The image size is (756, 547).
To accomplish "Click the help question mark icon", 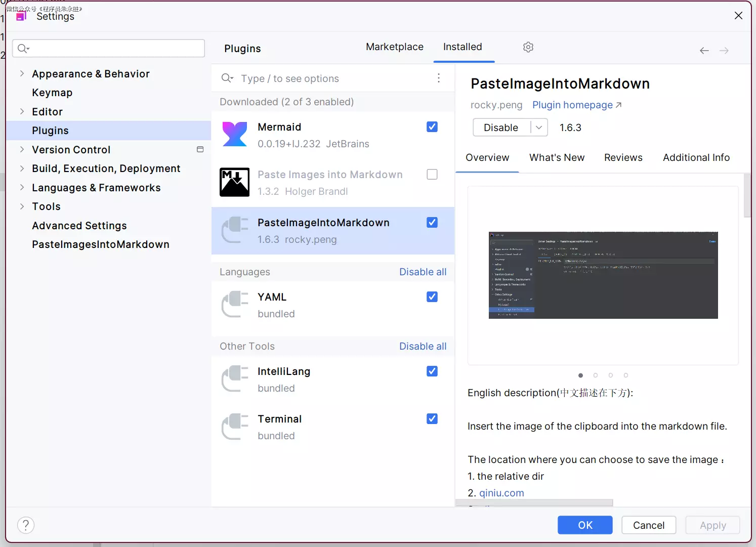I will point(26,525).
